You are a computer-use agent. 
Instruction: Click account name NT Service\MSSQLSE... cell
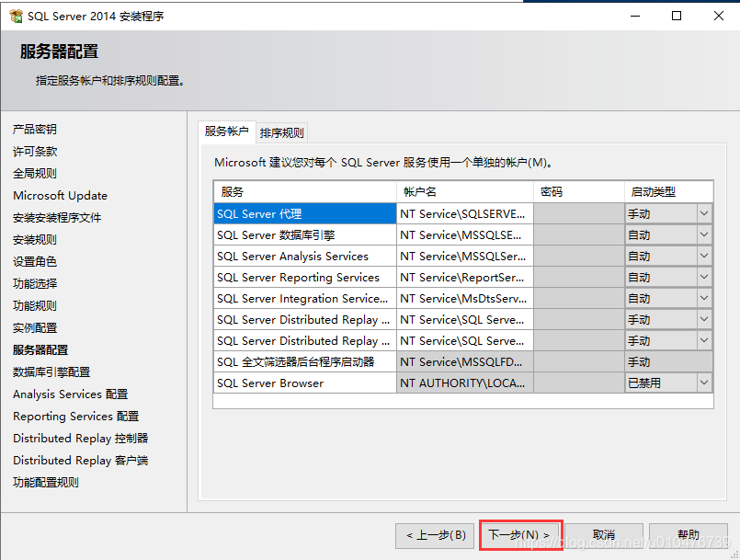click(465, 234)
